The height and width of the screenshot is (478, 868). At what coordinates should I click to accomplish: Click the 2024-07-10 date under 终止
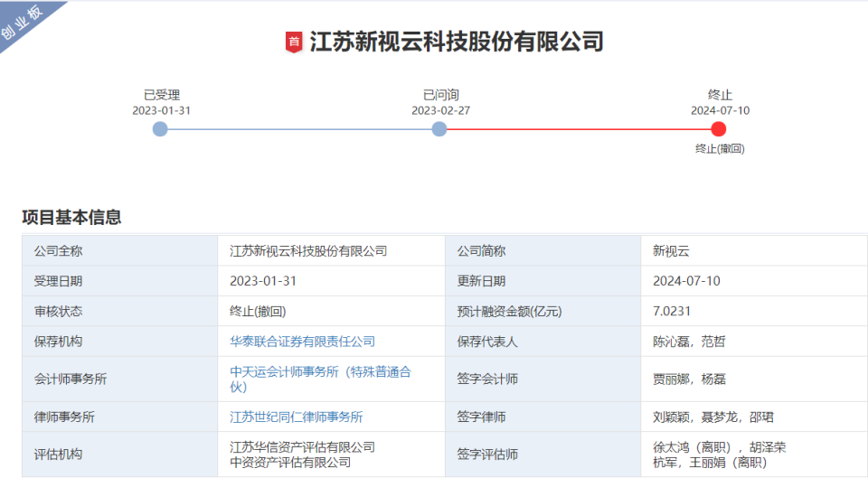pos(721,110)
